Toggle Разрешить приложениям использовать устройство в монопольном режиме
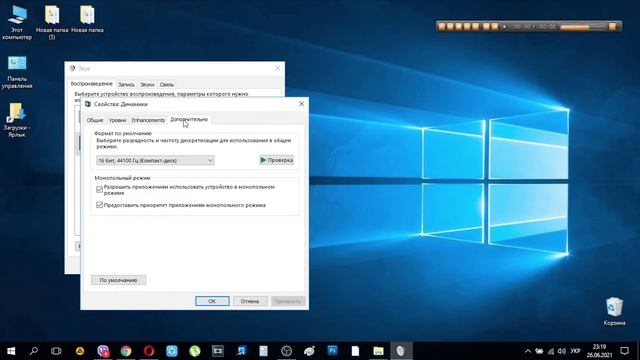The width and height of the screenshot is (640, 360). point(99,189)
